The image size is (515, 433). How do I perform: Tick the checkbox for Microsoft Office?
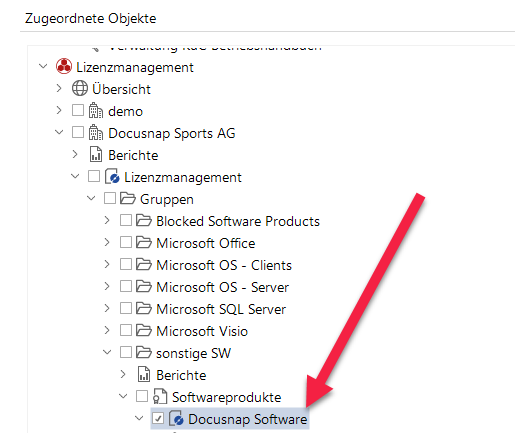tap(126, 242)
